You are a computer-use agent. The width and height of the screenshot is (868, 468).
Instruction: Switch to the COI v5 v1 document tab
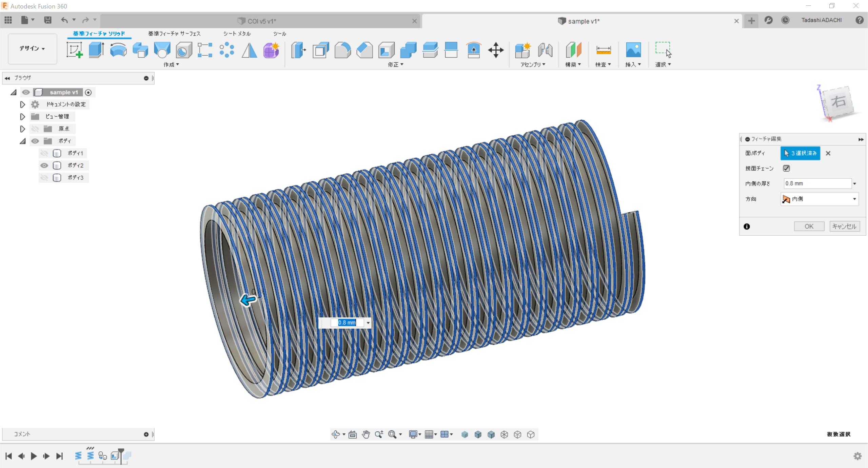coord(261,21)
